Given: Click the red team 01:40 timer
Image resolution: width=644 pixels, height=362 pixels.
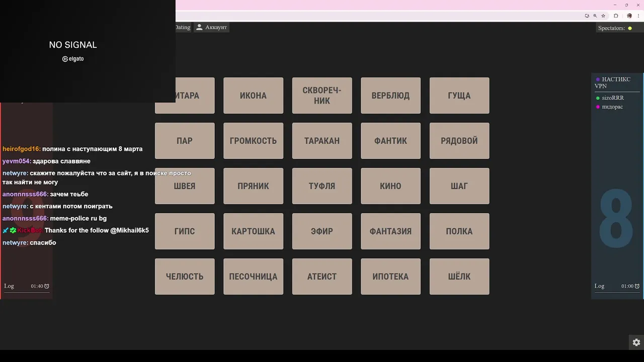Looking at the screenshot, I should pyautogui.click(x=37, y=286).
